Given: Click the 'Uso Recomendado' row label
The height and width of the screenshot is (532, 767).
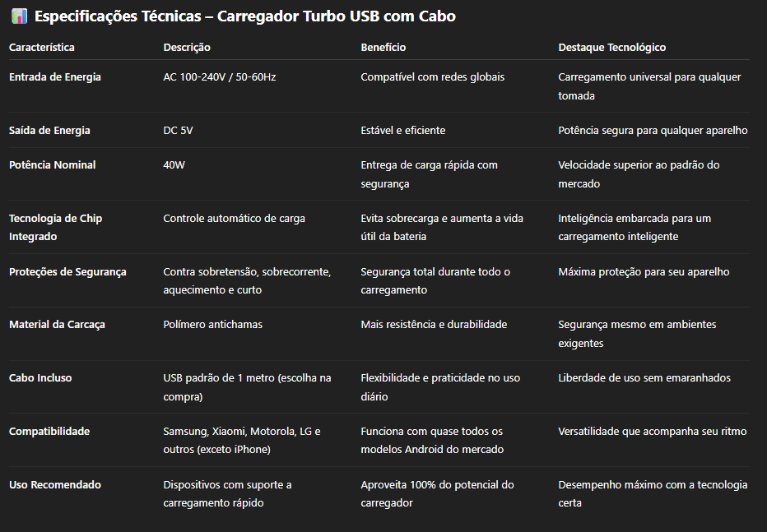Looking at the screenshot, I should (55, 484).
